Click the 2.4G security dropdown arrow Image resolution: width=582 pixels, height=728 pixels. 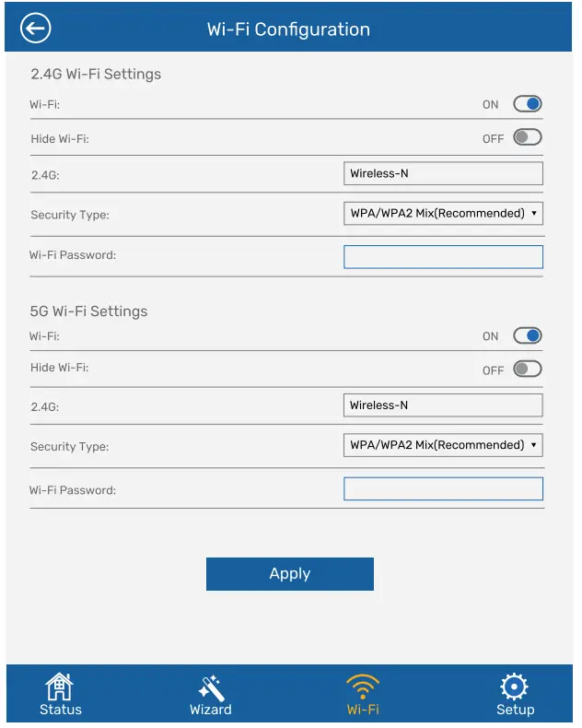coord(534,214)
